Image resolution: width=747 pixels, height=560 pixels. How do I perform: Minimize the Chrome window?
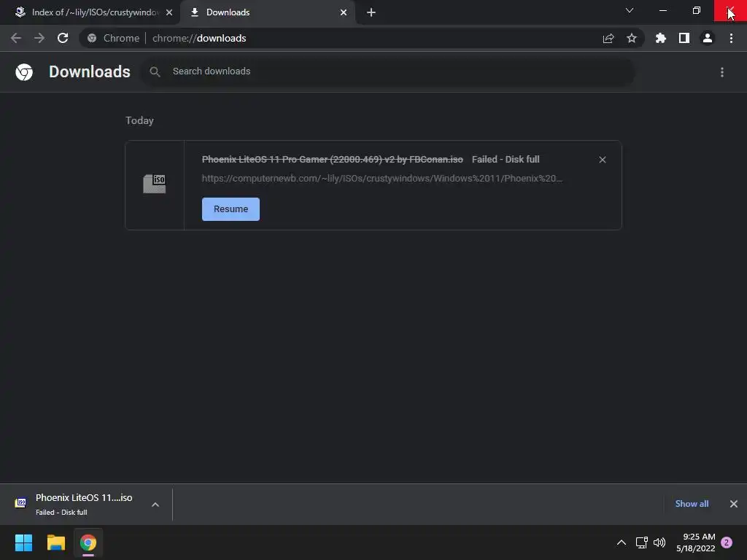(x=662, y=10)
